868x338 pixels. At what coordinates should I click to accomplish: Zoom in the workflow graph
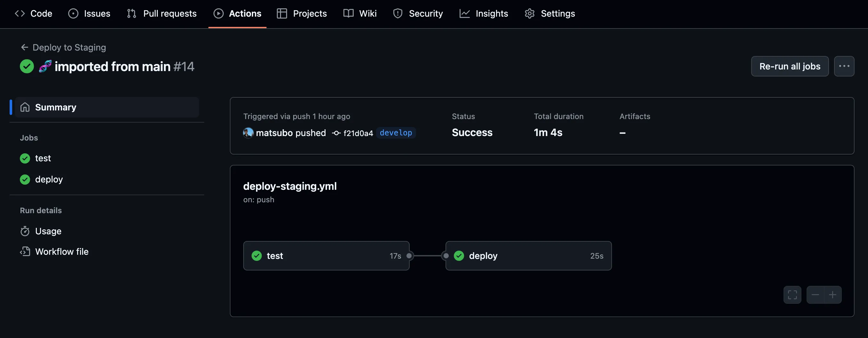(832, 295)
